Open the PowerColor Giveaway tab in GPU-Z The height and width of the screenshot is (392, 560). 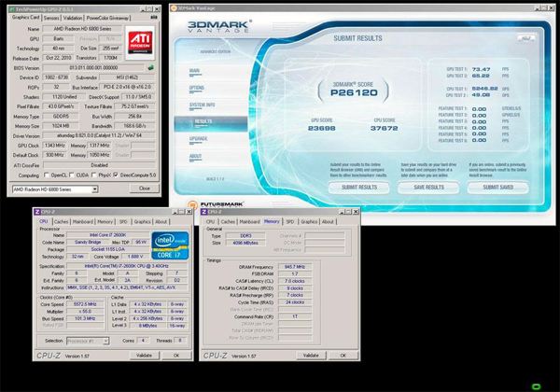click(107, 18)
